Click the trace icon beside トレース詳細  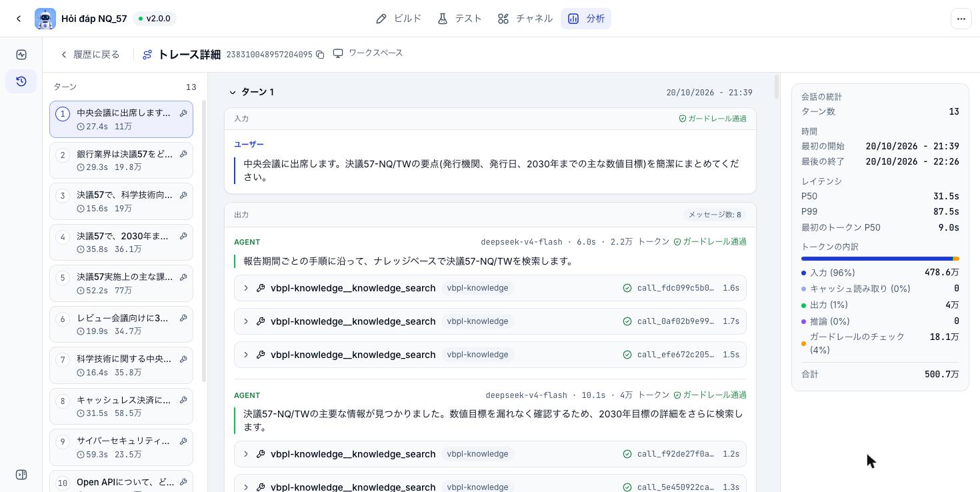click(147, 55)
